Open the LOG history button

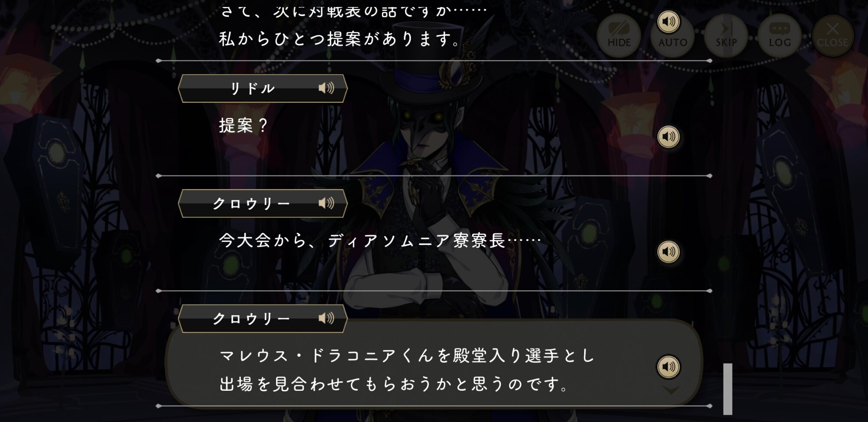pos(779,36)
